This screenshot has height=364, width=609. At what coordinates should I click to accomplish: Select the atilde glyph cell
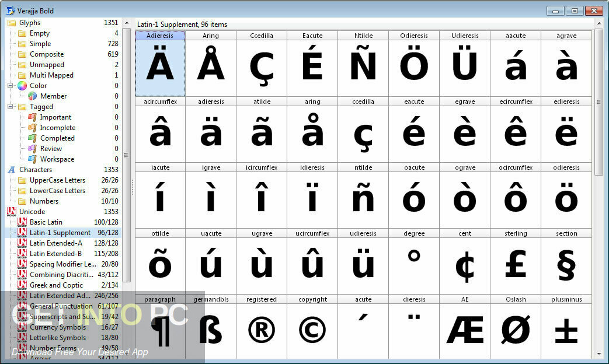[262, 129]
